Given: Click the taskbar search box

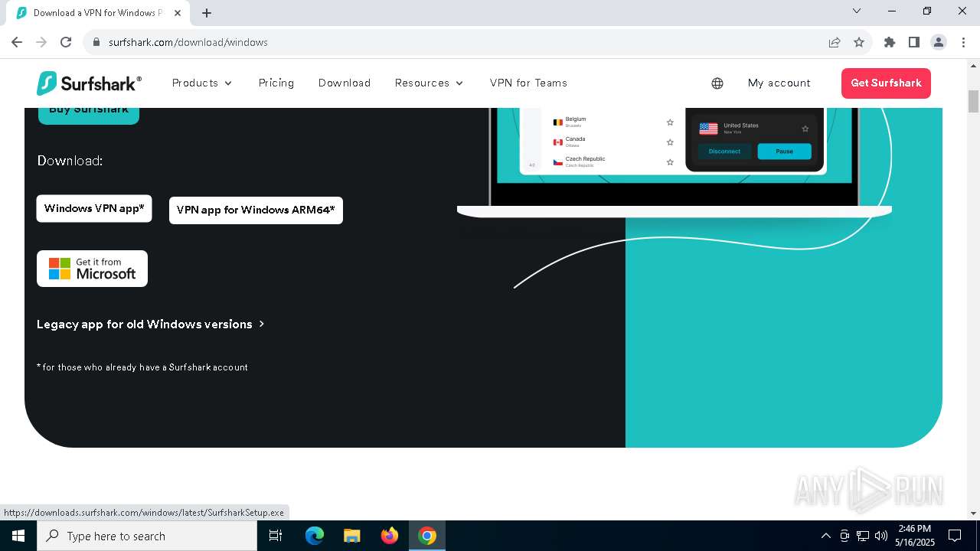Looking at the screenshot, I should [147, 536].
